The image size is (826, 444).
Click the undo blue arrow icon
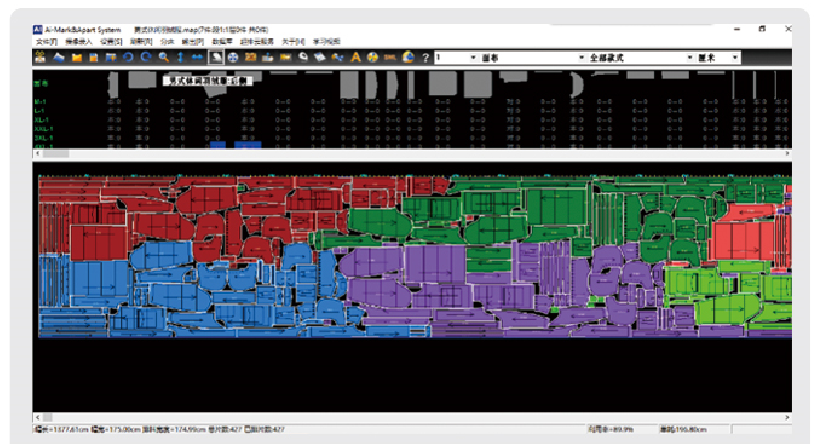pos(129,58)
